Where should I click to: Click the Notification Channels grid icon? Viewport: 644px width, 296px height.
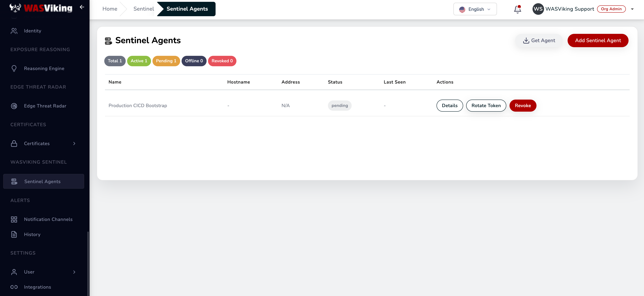point(14,219)
